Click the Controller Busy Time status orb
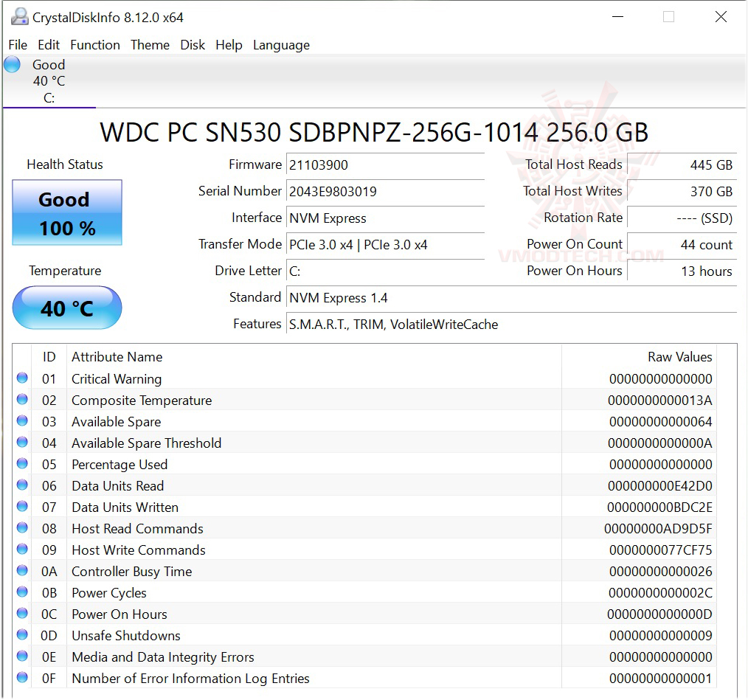Image resolution: width=748 pixels, height=700 pixels. [22, 570]
